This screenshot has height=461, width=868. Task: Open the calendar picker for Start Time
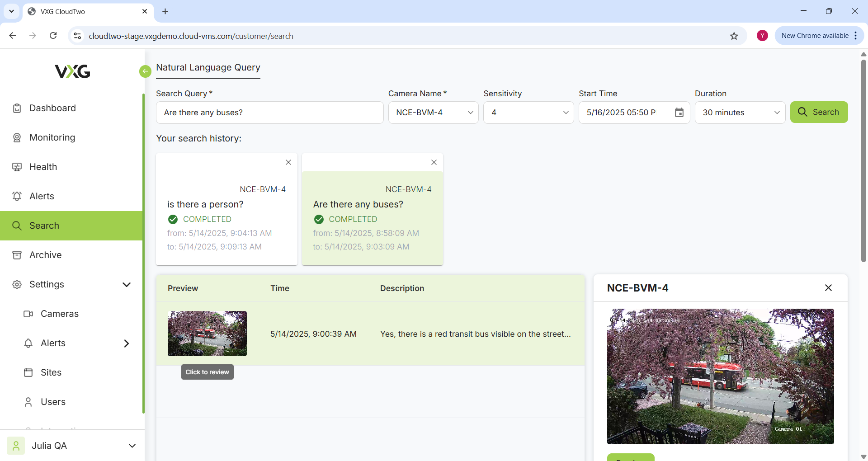point(679,113)
